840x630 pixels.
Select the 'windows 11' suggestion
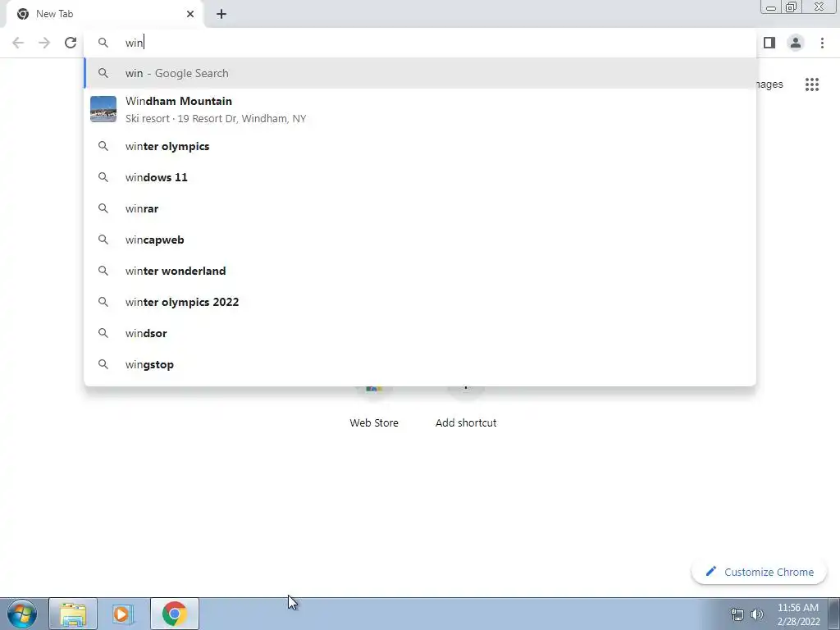click(x=420, y=177)
